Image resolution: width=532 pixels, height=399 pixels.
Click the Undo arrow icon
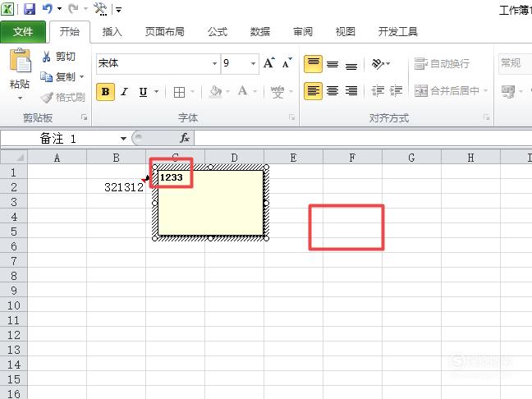tap(48, 8)
